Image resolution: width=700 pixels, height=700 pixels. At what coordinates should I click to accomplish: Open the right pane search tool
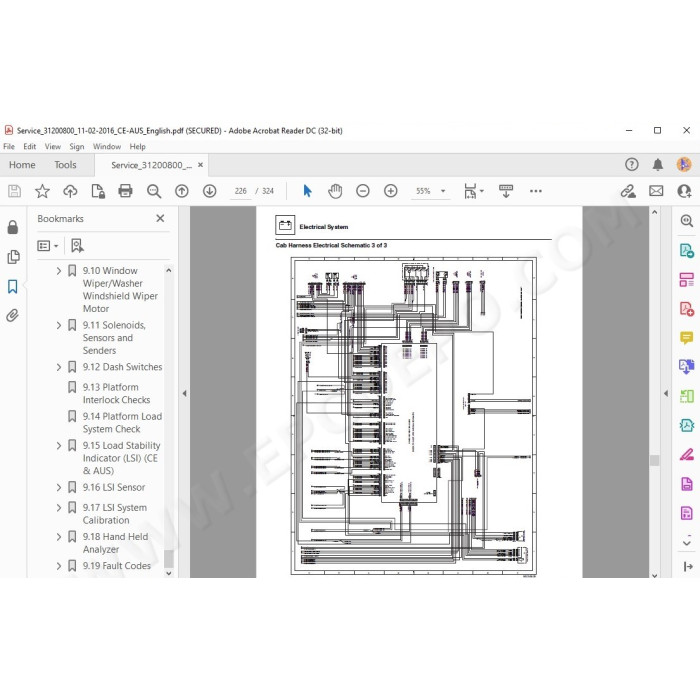[686, 220]
